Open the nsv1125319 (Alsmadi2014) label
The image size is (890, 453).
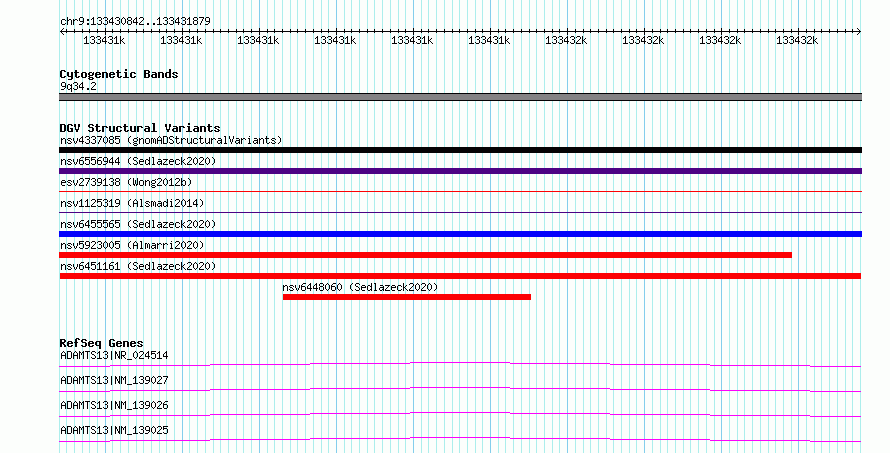pos(132,203)
